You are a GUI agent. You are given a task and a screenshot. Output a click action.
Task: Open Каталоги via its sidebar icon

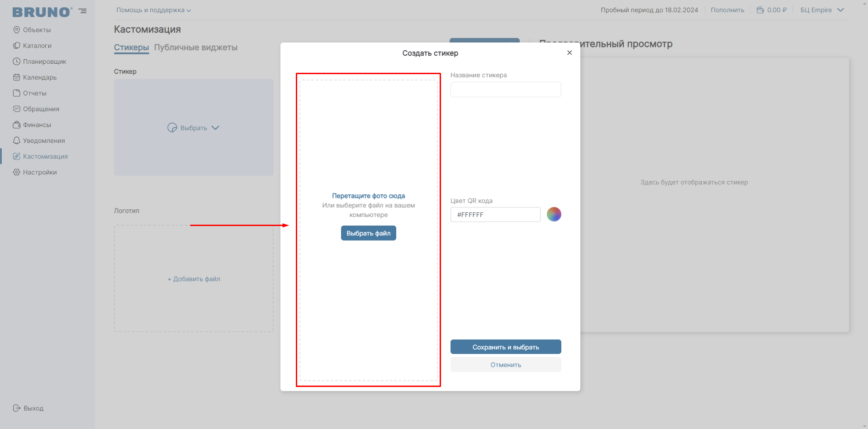point(17,46)
